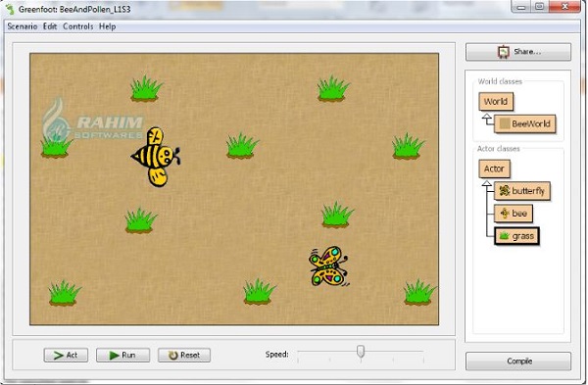Select the Actor class box
This screenshot has height=385, width=588.
[x=494, y=169]
